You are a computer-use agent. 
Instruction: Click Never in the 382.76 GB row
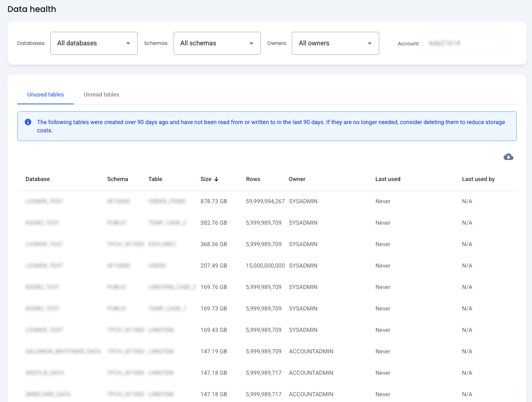point(383,223)
